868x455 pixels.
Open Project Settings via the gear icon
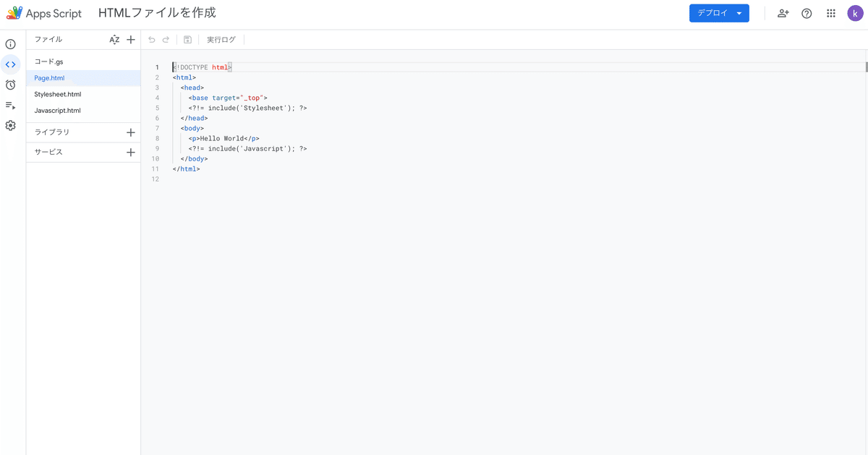click(x=10, y=125)
